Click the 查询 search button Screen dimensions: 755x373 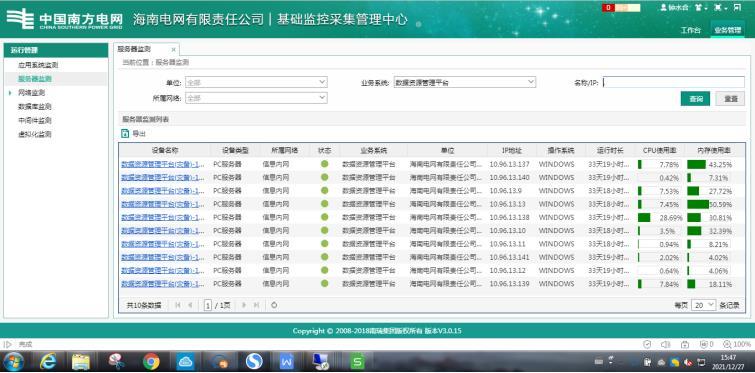click(x=695, y=99)
